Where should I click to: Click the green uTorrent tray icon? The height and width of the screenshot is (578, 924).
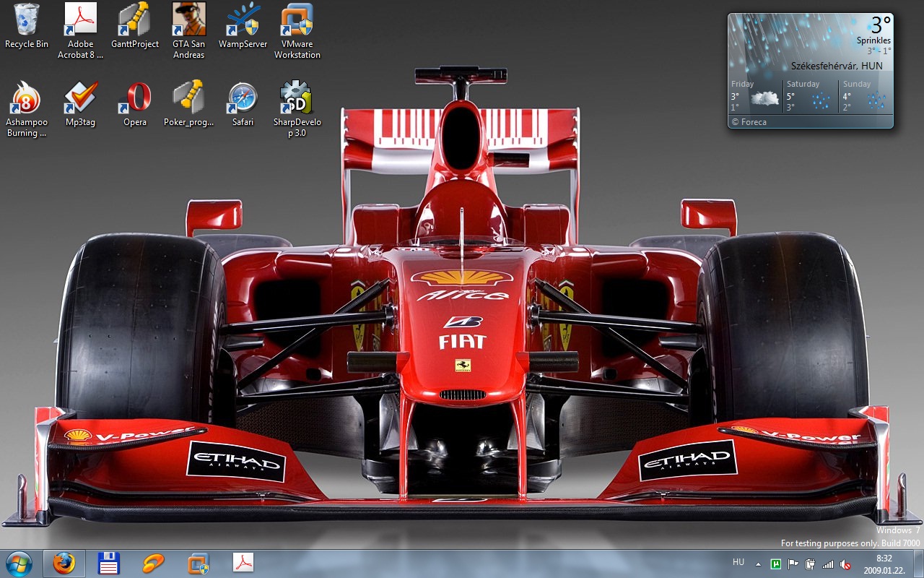point(776,564)
